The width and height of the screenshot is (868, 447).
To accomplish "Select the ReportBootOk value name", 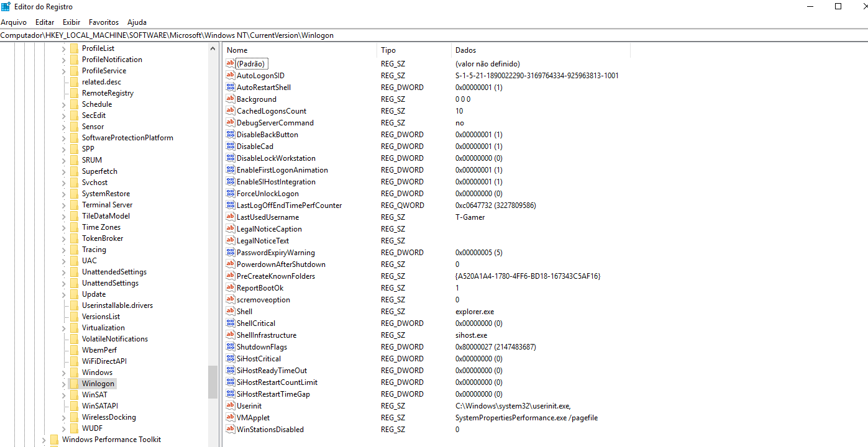I will point(260,287).
